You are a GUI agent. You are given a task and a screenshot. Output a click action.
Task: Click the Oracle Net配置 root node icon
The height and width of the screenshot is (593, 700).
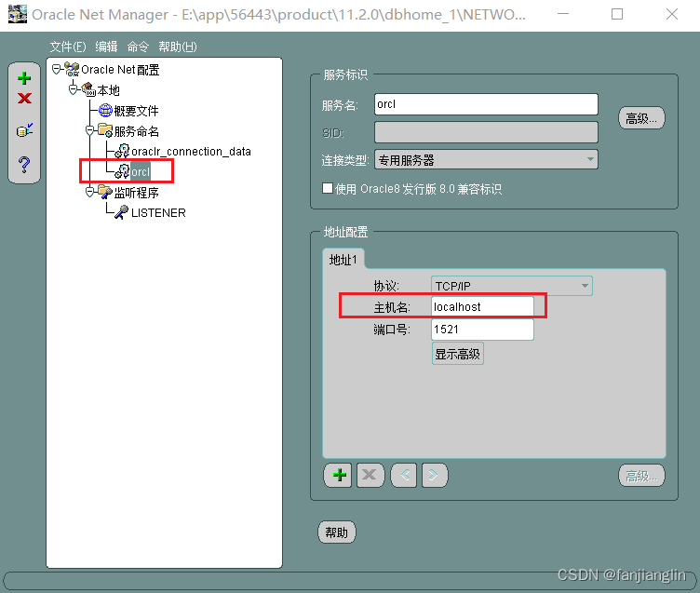72,69
